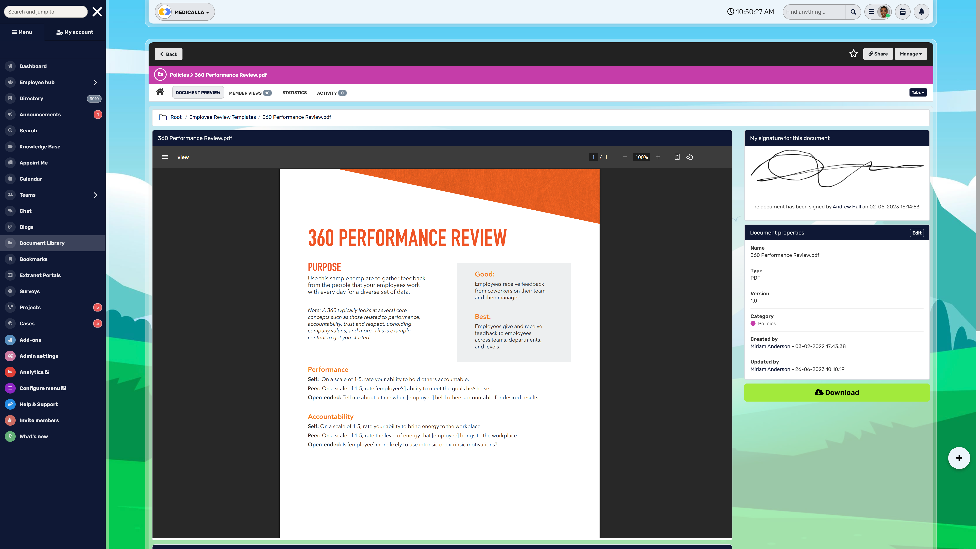This screenshot has width=980, height=549.
Task: Click the user avatar to open account menu
Action: [x=884, y=11]
